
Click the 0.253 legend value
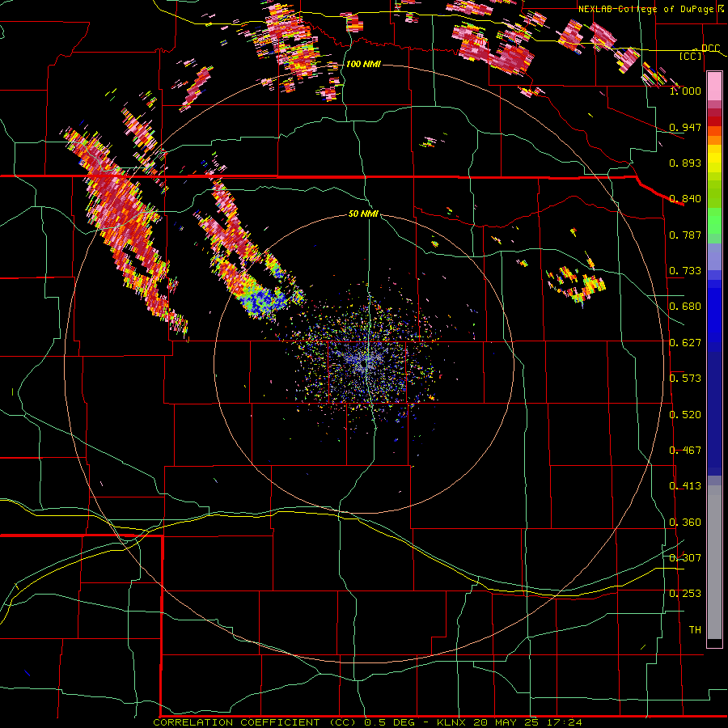[x=685, y=594]
